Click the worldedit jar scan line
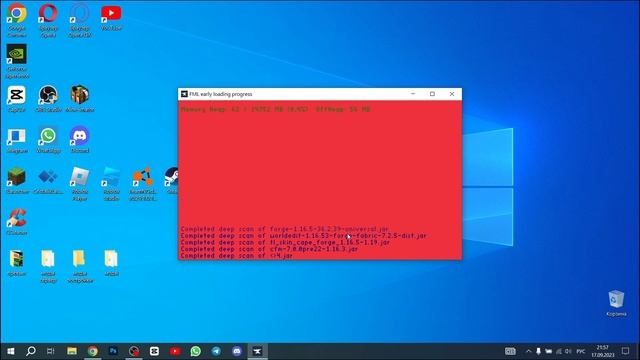 303,236
